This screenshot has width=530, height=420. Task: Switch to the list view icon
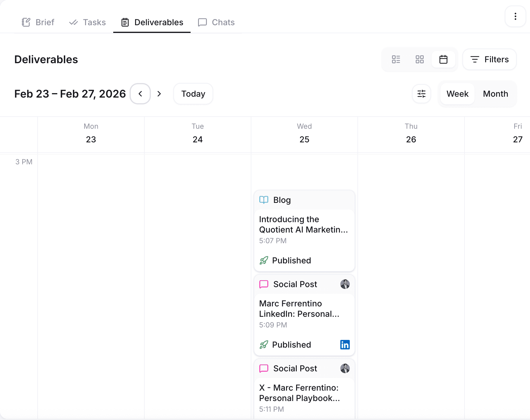(396, 59)
